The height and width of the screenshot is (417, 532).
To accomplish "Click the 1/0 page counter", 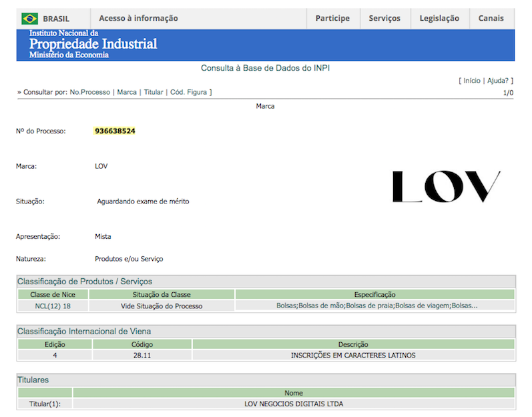I will [508, 93].
